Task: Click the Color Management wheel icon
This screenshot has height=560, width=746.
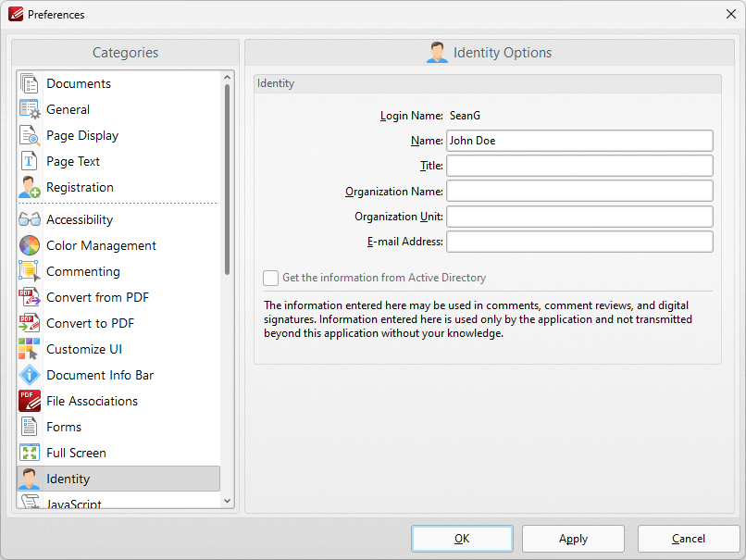Action: [29, 245]
